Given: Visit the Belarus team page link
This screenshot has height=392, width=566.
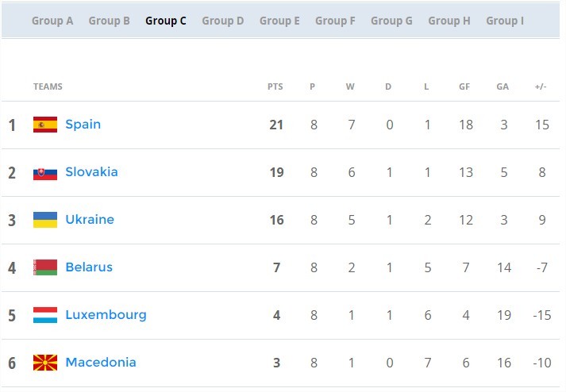Looking at the screenshot, I should pyautogui.click(x=89, y=267).
